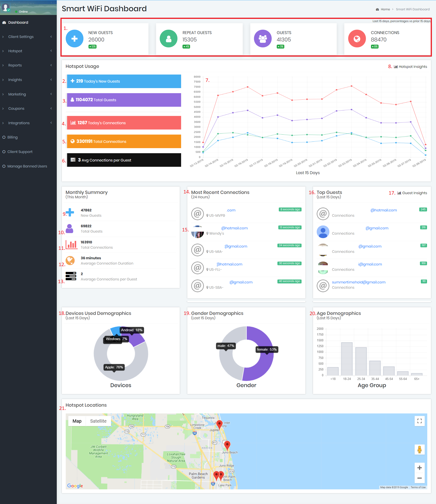Screen dimensions: 436x504
Task: Zoom in on the hotspot map
Action: pyautogui.click(x=419, y=468)
